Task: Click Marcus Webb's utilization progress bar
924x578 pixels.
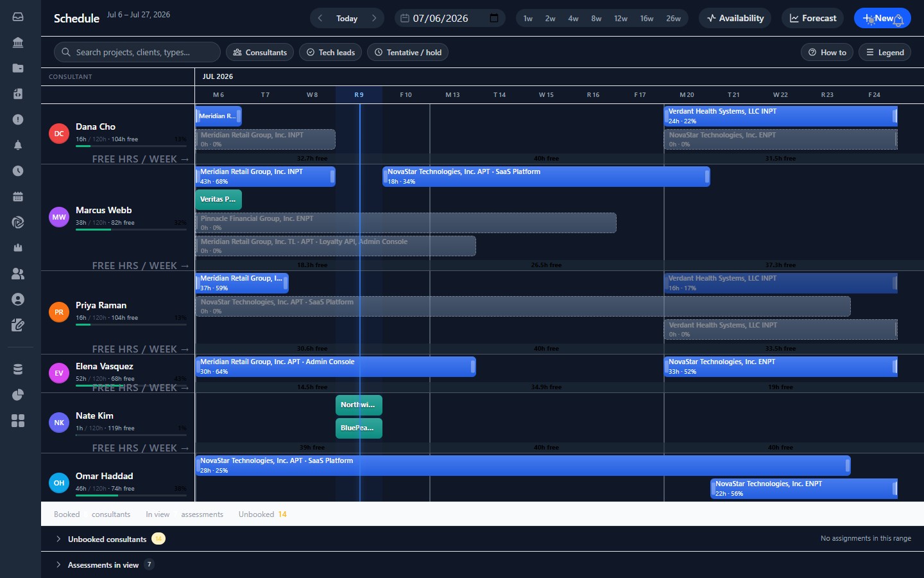Action: coord(131,229)
